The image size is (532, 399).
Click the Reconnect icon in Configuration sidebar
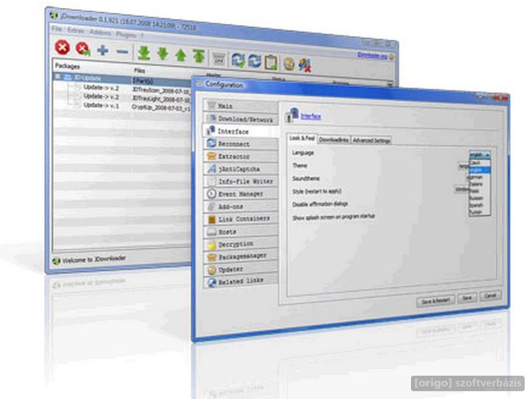pyautogui.click(x=211, y=143)
